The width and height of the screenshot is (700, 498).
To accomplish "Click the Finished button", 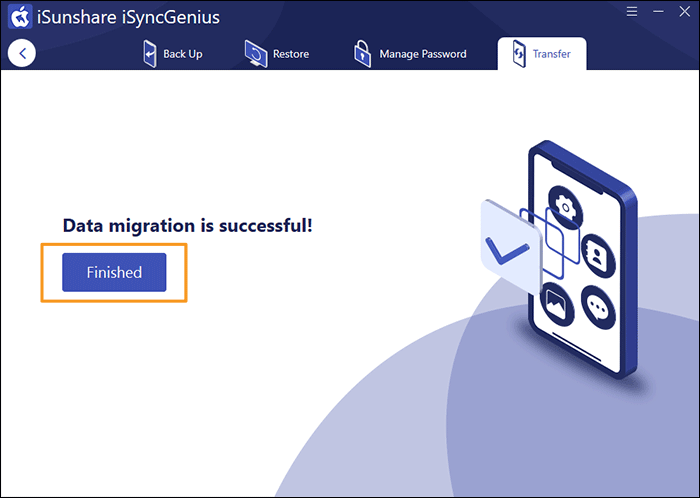I will coord(114,272).
